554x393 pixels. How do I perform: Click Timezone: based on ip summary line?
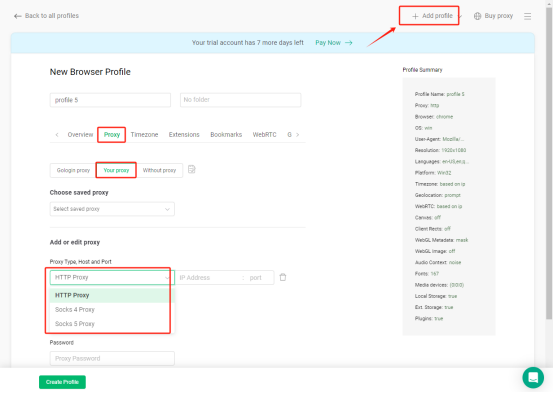[440, 184]
